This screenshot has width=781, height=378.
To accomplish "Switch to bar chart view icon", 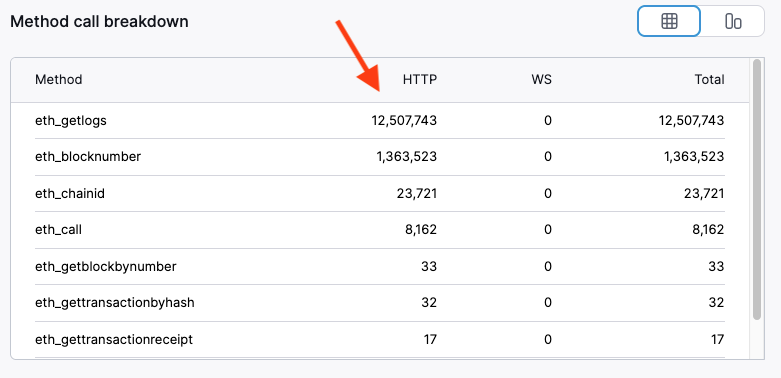I will (x=733, y=21).
